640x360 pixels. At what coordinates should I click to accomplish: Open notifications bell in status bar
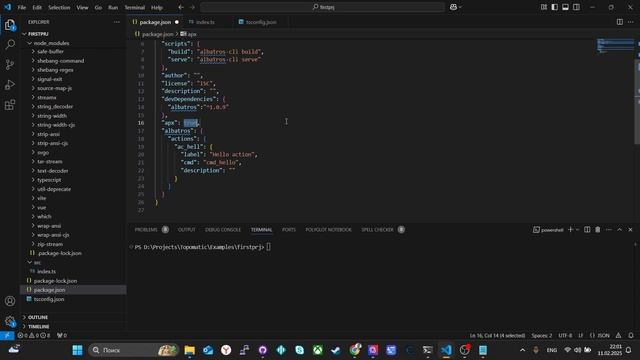click(631, 336)
